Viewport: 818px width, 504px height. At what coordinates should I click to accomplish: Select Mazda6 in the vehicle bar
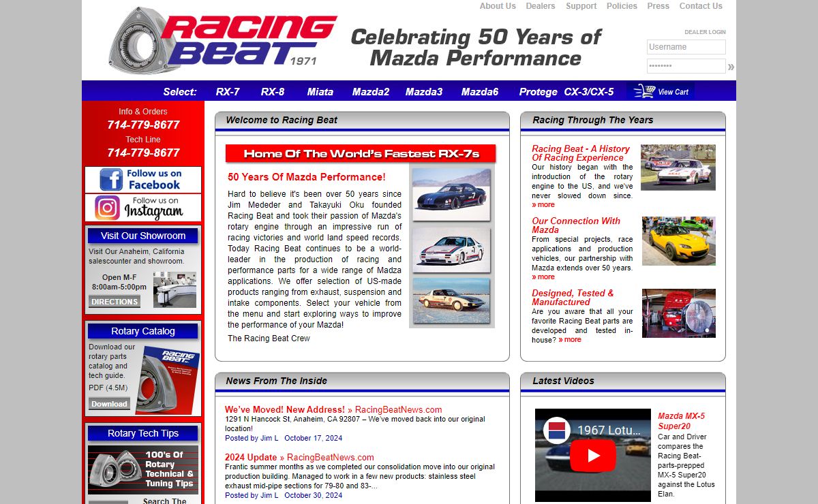(x=480, y=92)
